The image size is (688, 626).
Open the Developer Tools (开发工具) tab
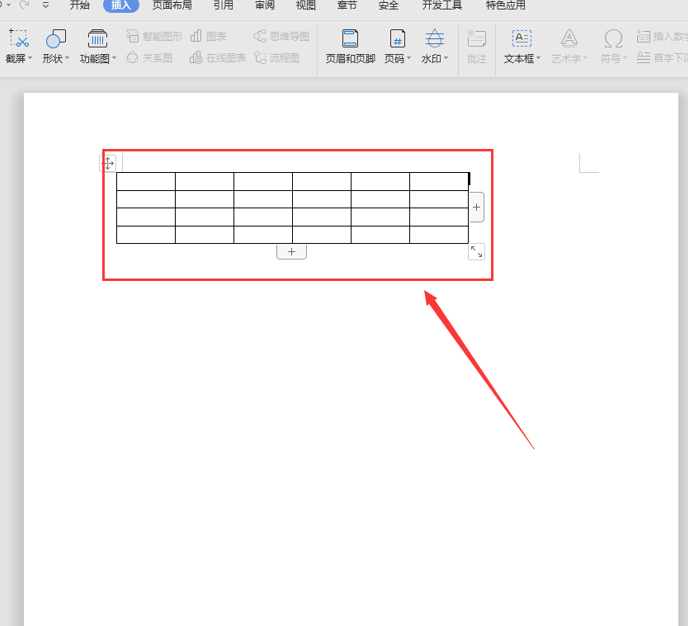[x=442, y=5]
